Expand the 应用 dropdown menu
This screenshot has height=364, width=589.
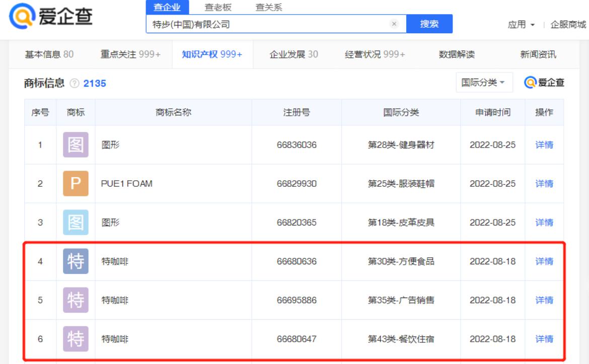[521, 25]
